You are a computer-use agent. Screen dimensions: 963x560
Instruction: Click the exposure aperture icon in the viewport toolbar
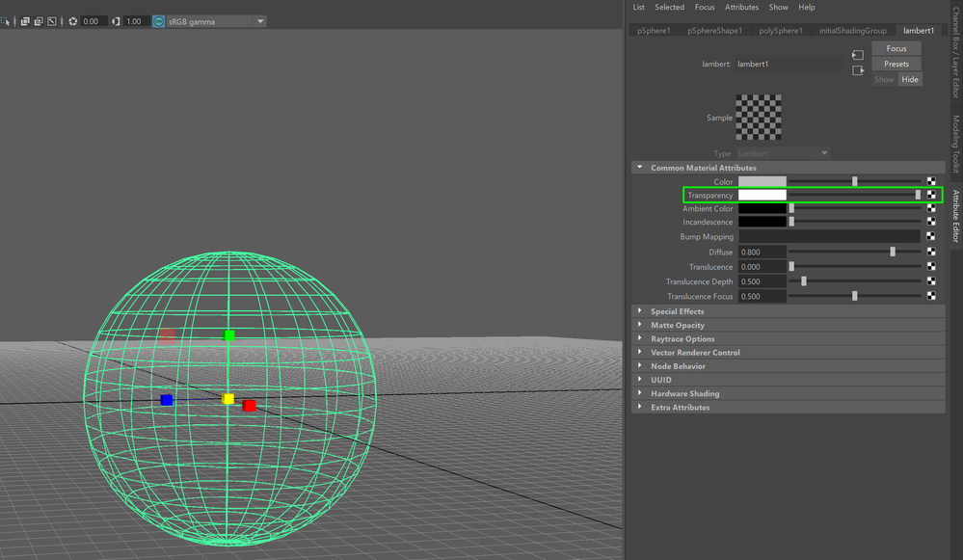coord(73,21)
